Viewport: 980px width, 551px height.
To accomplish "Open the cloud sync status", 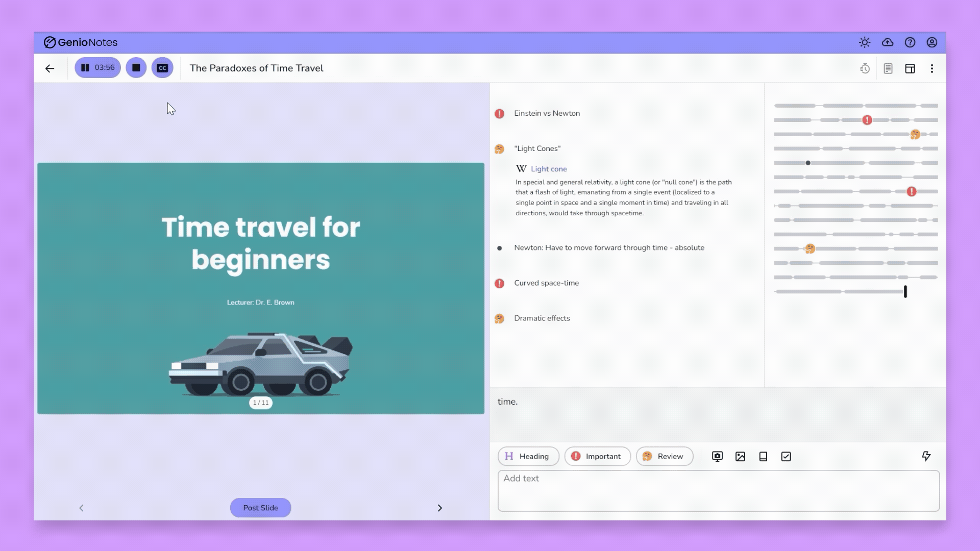I will click(888, 42).
